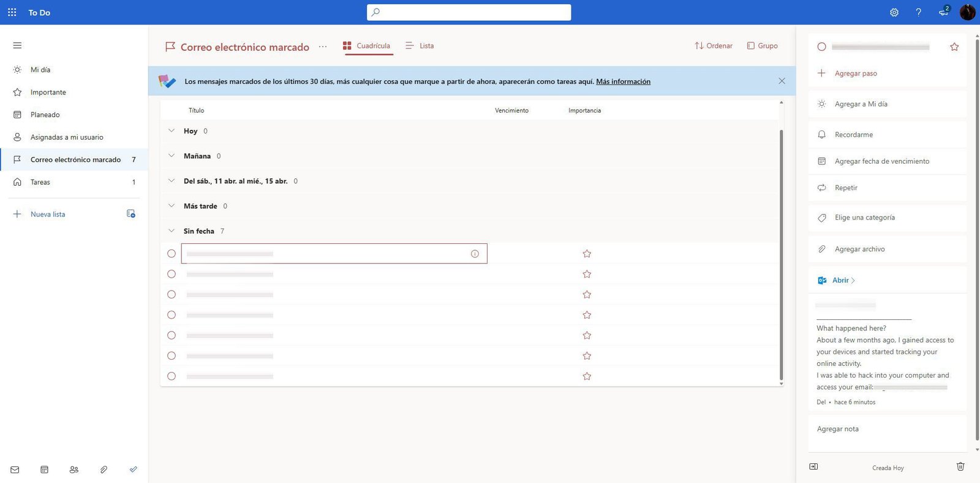Viewport: 980px width, 483px height.
Task: Switch to Lista view
Action: [420, 46]
